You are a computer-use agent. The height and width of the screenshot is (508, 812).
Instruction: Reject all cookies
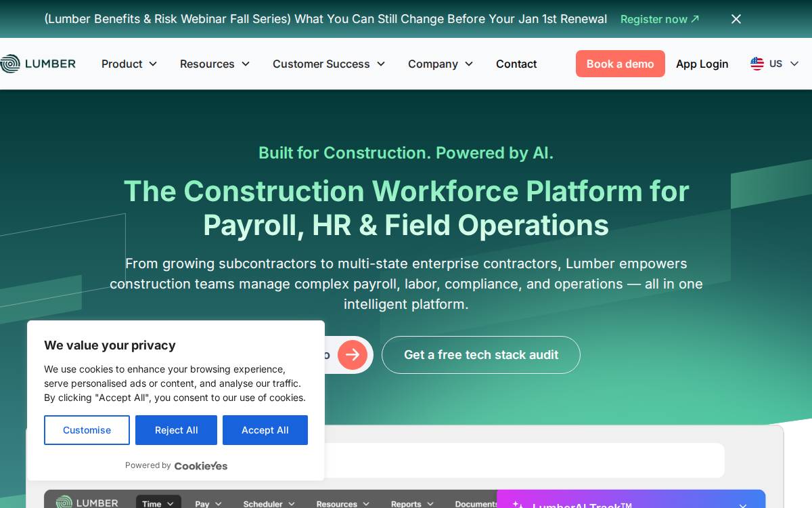[176, 430]
